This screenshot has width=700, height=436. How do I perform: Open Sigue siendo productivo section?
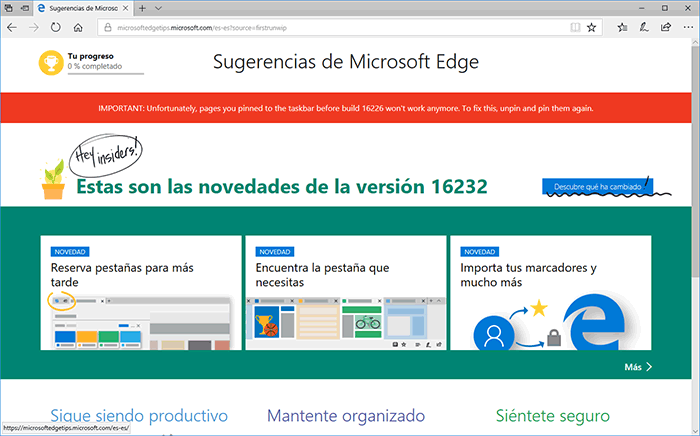tap(139, 415)
